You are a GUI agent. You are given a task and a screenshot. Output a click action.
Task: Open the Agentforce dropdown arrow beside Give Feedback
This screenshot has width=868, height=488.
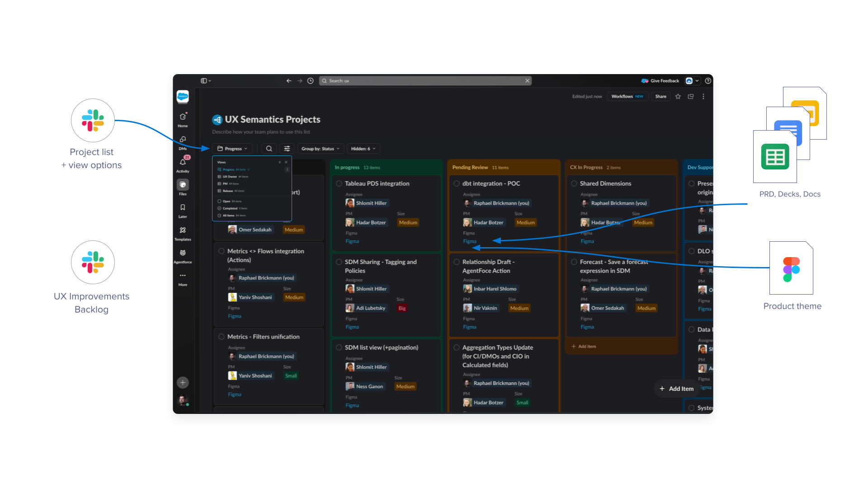point(697,81)
